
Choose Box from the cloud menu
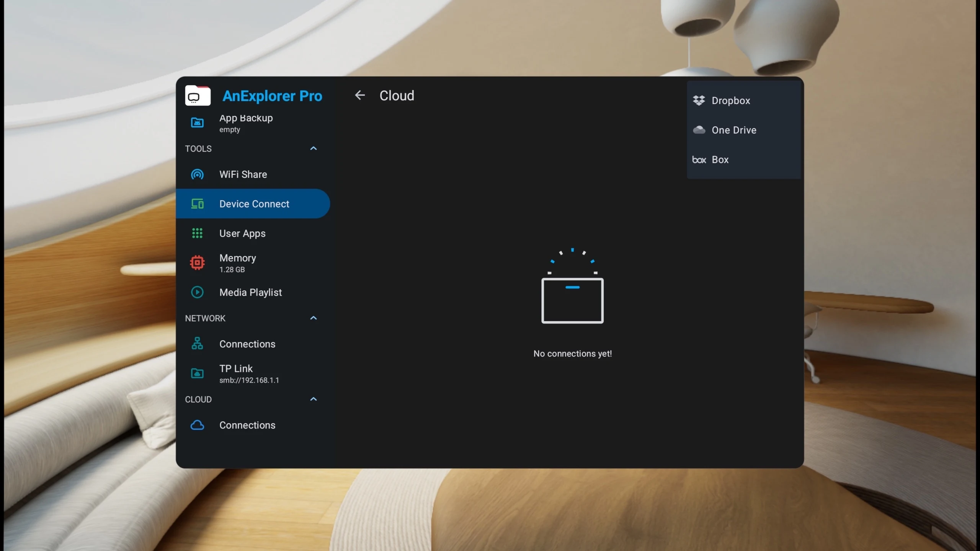pos(744,160)
